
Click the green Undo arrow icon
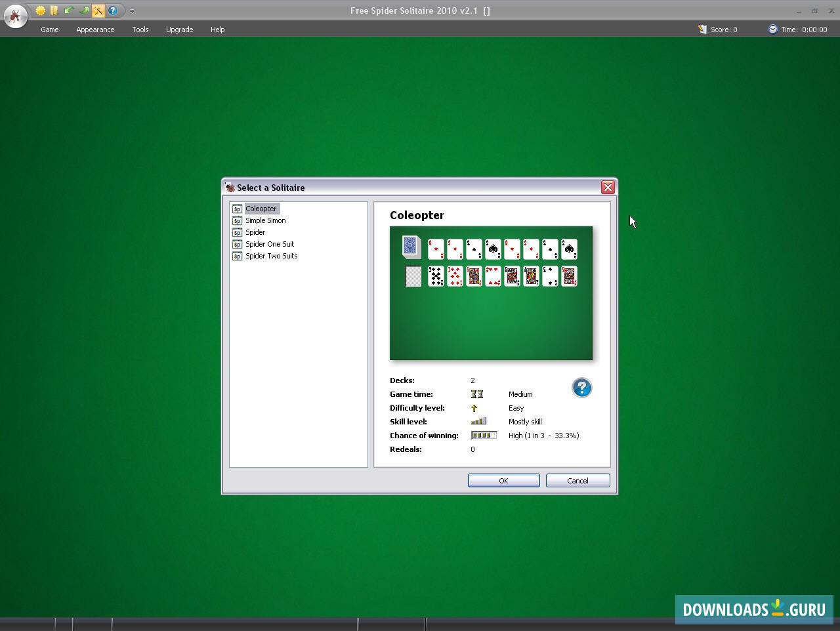pos(69,10)
